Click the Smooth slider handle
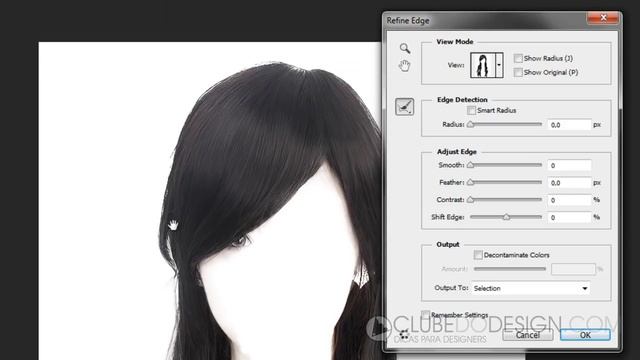 471,165
